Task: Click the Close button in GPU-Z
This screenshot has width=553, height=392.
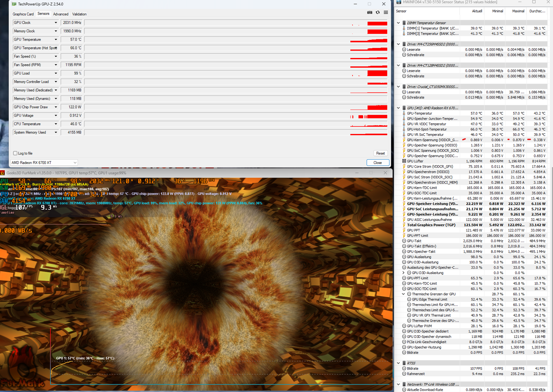Action: click(378, 163)
